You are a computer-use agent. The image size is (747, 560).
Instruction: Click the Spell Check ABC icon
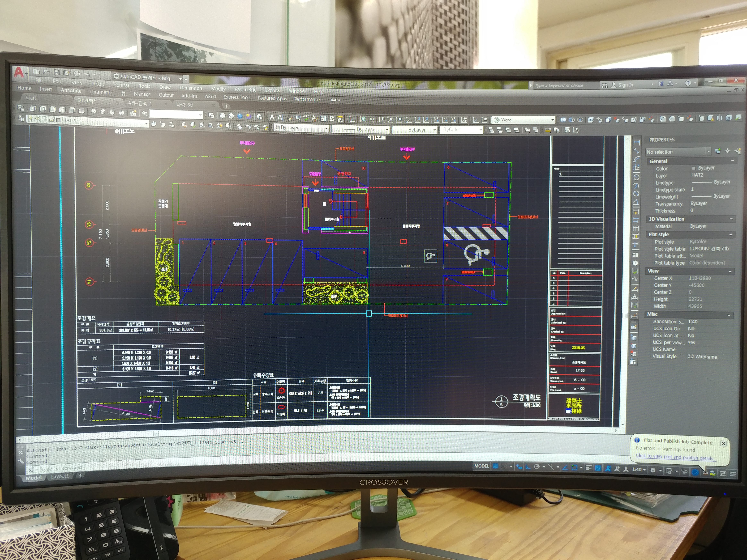pos(306,118)
